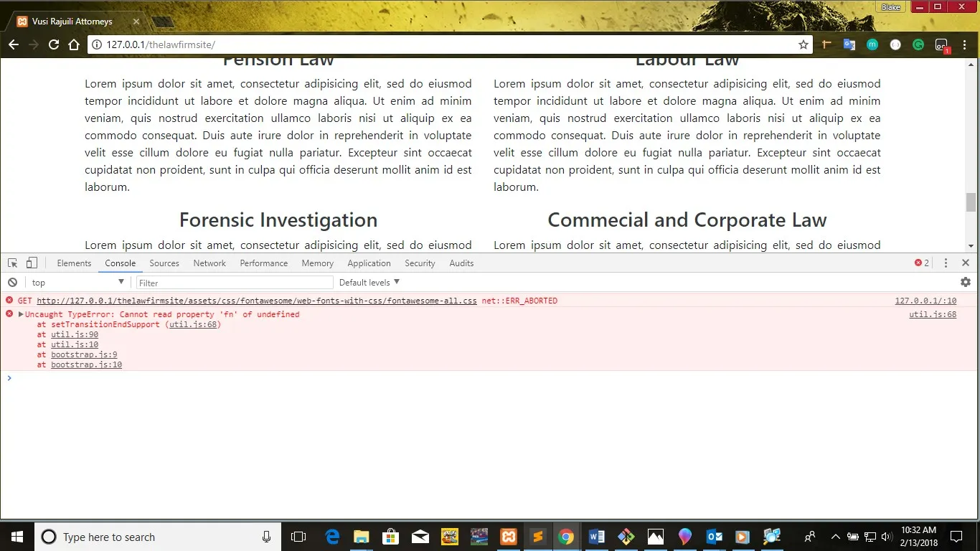980x551 pixels.
Task: Open the util.js:10 stack link
Action: pos(75,344)
